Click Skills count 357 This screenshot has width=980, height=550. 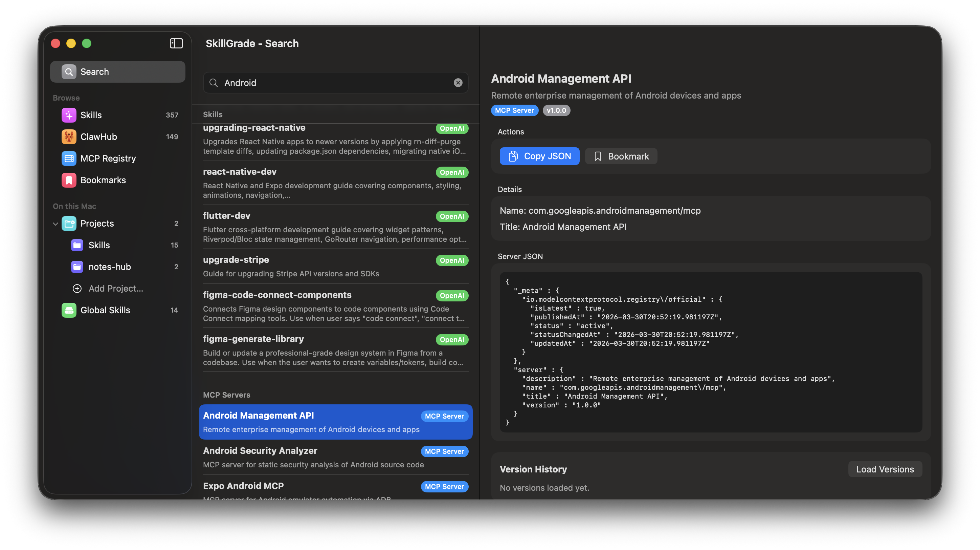tap(172, 115)
